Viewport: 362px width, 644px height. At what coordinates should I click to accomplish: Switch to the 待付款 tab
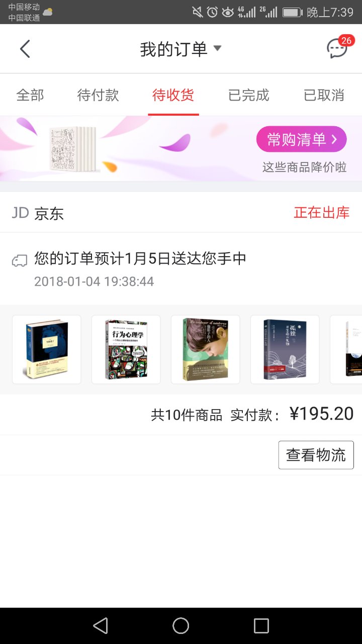[98, 95]
